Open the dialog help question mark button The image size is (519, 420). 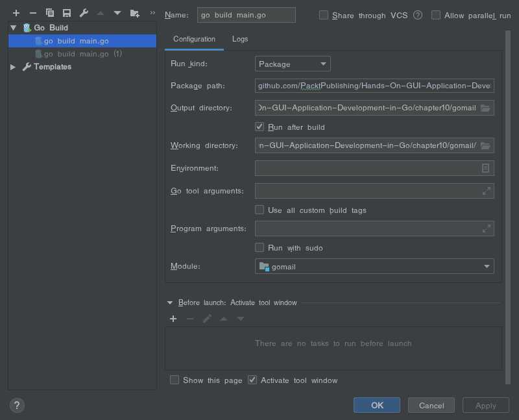click(x=17, y=406)
